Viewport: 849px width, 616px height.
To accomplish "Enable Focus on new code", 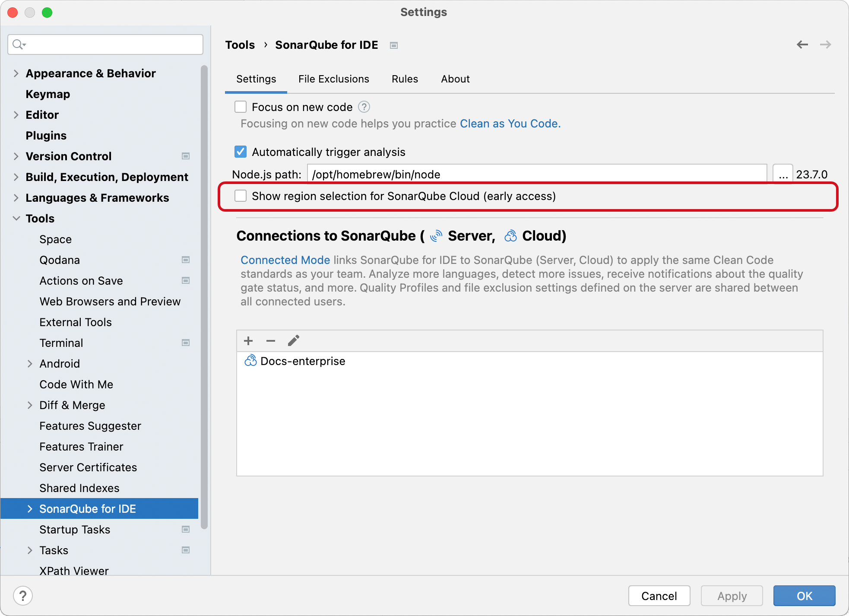I will [241, 107].
